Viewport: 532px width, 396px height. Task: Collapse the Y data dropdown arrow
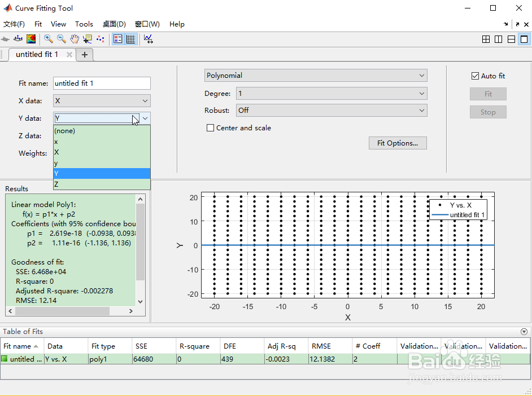click(x=145, y=118)
